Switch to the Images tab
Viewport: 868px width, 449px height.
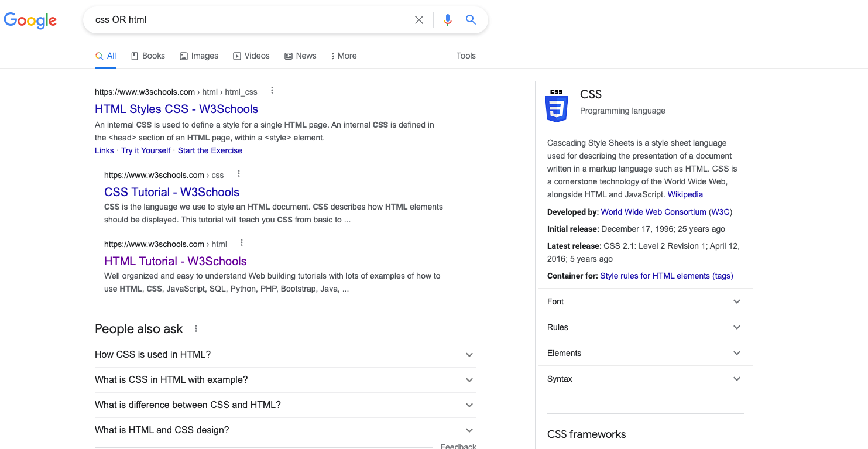(x=199, y=56)
